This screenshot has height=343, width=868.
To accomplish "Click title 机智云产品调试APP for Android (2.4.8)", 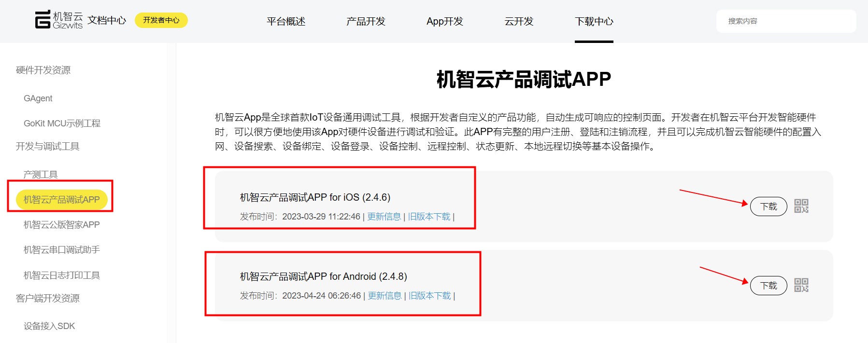I will tap(323, 276).
